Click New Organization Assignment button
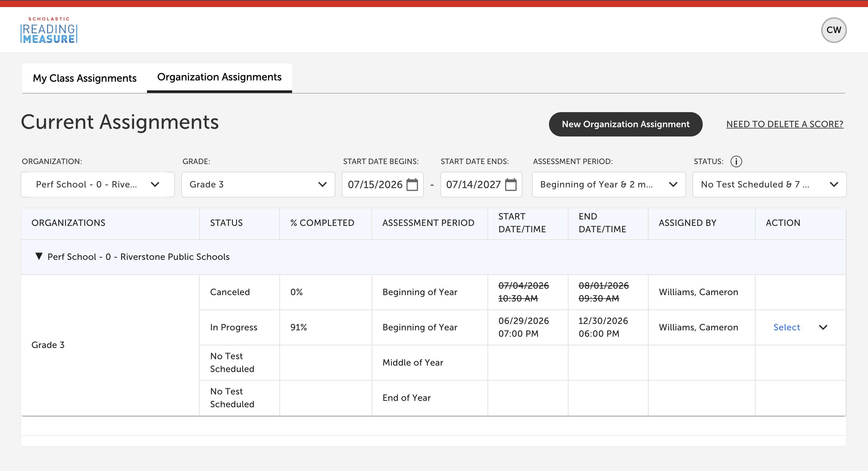868x471 pixels. [x=626, y=124]
